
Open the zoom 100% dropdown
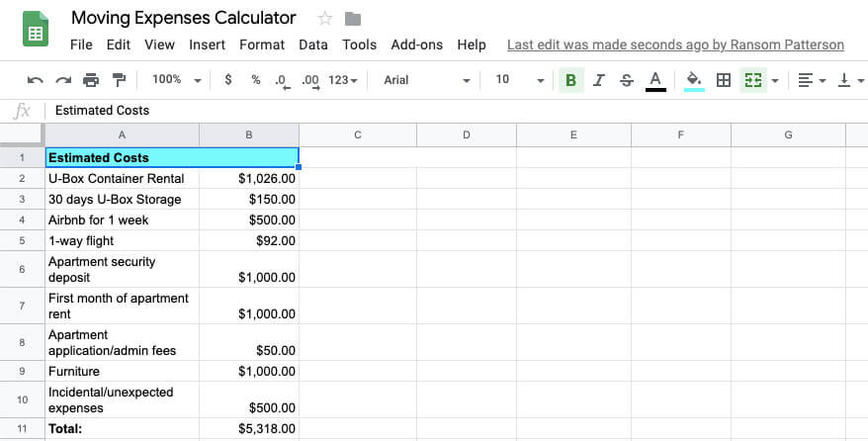(177, 80)
